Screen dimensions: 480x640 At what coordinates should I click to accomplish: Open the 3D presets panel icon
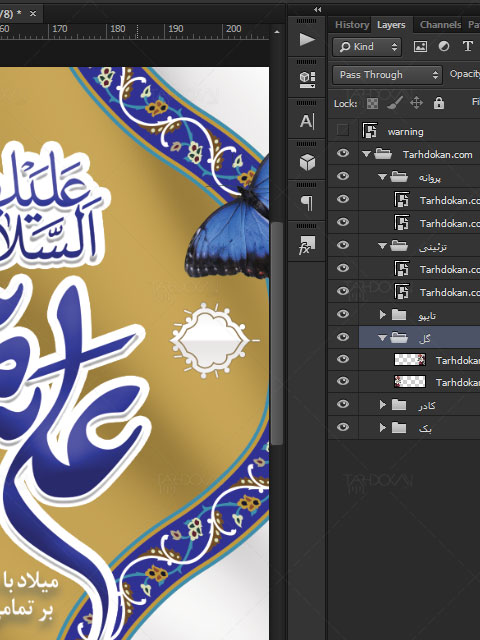coord(307,80)
